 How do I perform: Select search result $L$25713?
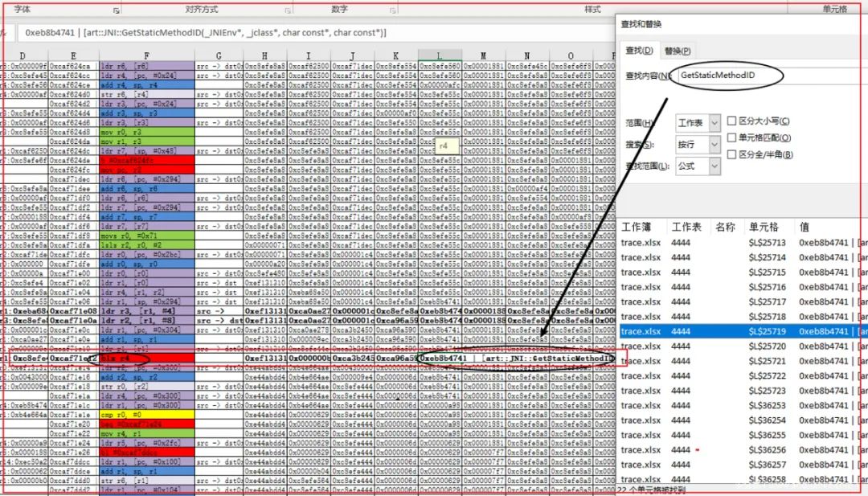coord(743,243)
